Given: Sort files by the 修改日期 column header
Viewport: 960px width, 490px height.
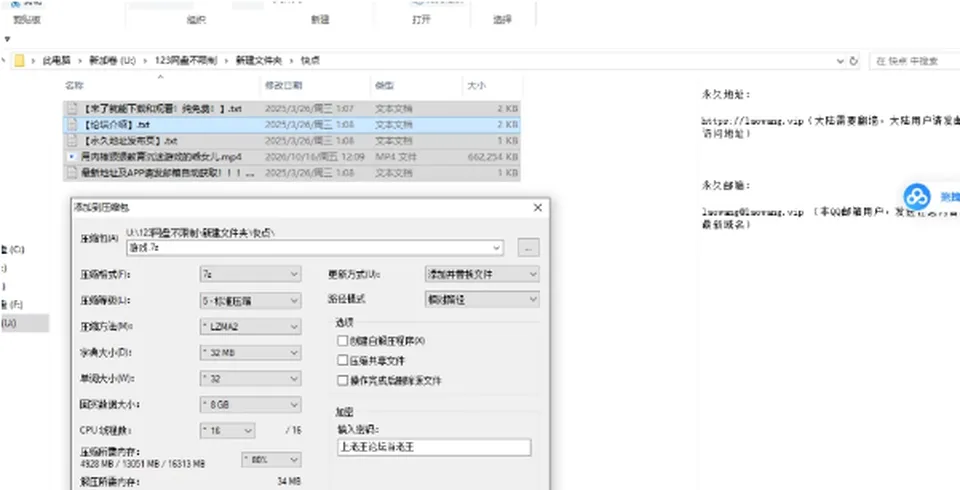Looking at the screenshot, I should point(283,86).
